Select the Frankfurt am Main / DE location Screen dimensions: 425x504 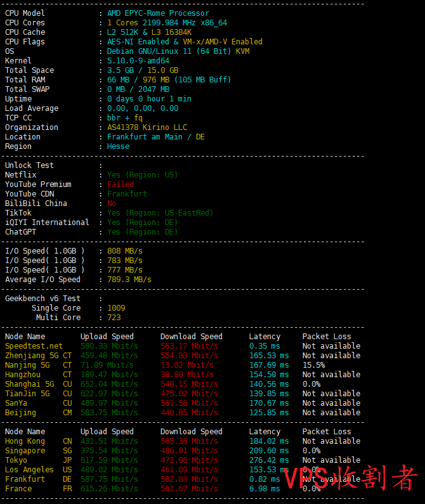(x=156, y=137)
